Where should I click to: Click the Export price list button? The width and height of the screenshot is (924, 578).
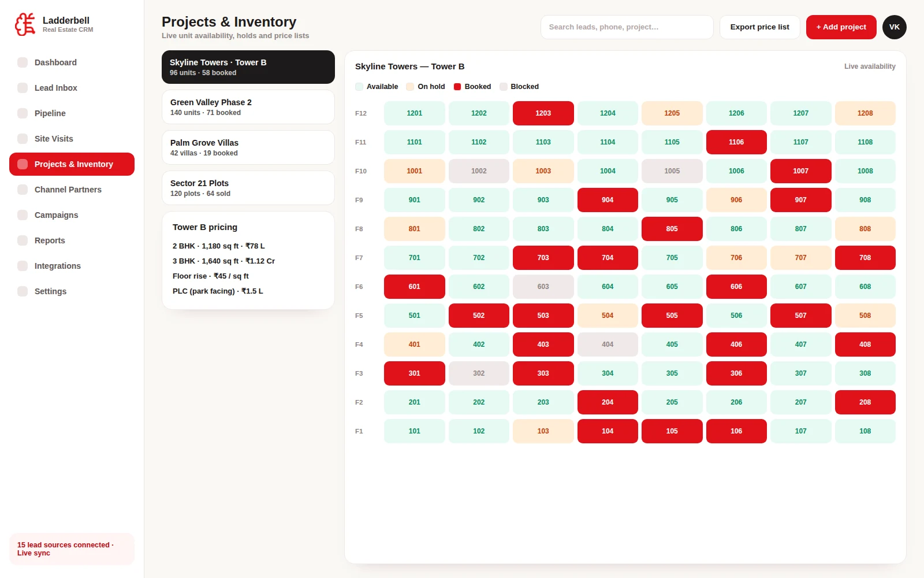coord(759,27)
